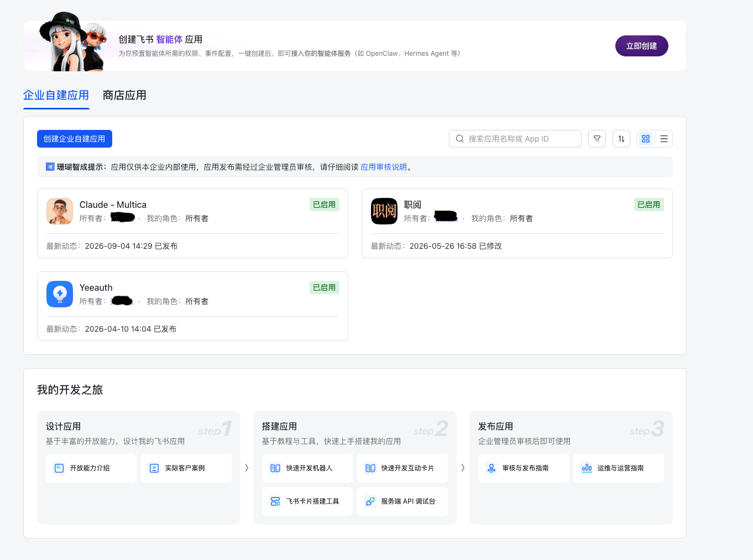Click the Claude - Multica app name
The image size is (753, 560).
pos(113,205)
